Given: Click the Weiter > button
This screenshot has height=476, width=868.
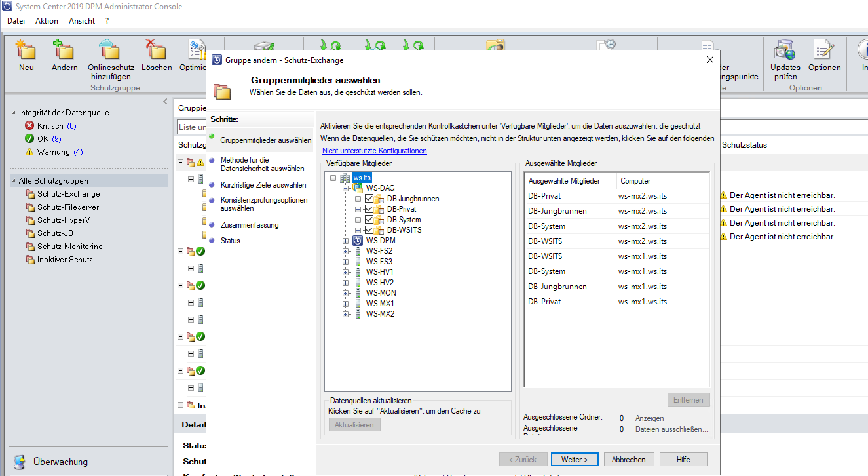Looking at the screenshot, I should pos(575,460).
